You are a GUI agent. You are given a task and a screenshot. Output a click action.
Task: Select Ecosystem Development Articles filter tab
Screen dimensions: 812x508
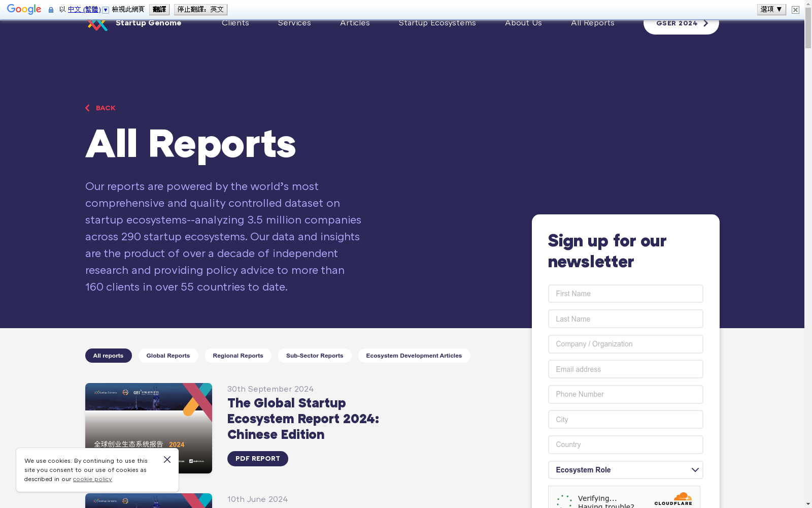click(x=414, y=356)
